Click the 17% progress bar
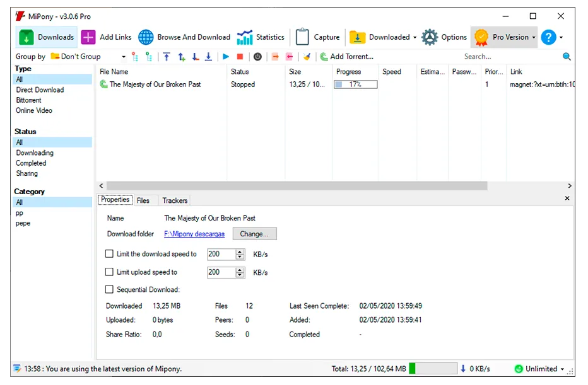This screenshot has height=385, width=588. tap(355, 84)
